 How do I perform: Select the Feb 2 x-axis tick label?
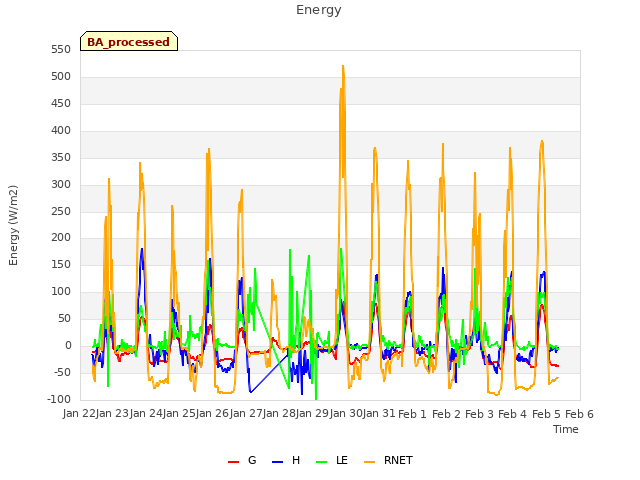click(446, 414)
